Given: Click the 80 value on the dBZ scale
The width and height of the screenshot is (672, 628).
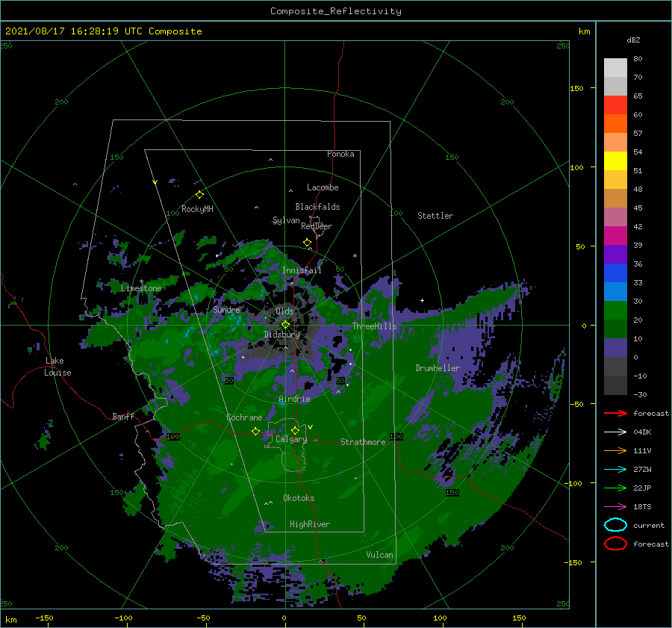Looking at the screenshot, I should coord(638,59).
